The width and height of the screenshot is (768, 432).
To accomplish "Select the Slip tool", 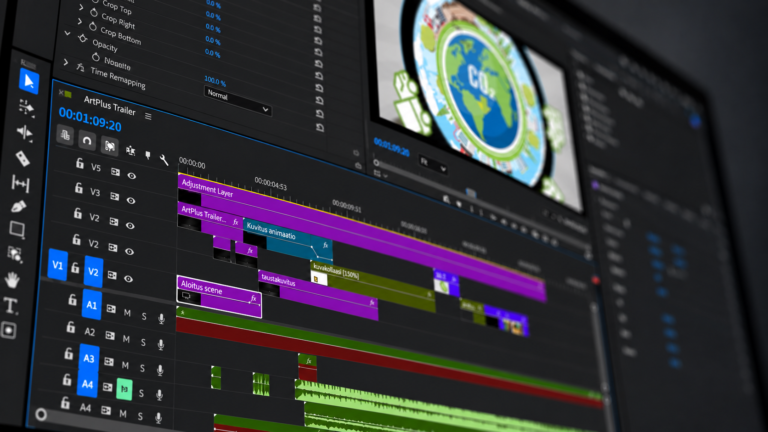I will point(20,184).
